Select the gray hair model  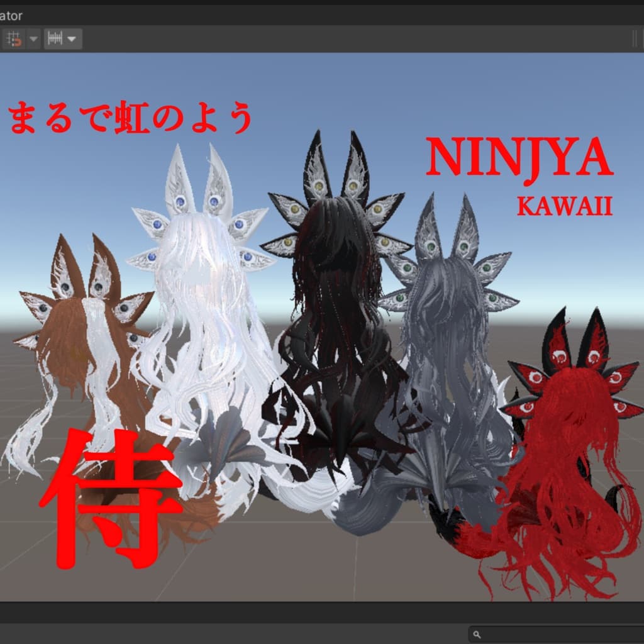pos(448,362)
